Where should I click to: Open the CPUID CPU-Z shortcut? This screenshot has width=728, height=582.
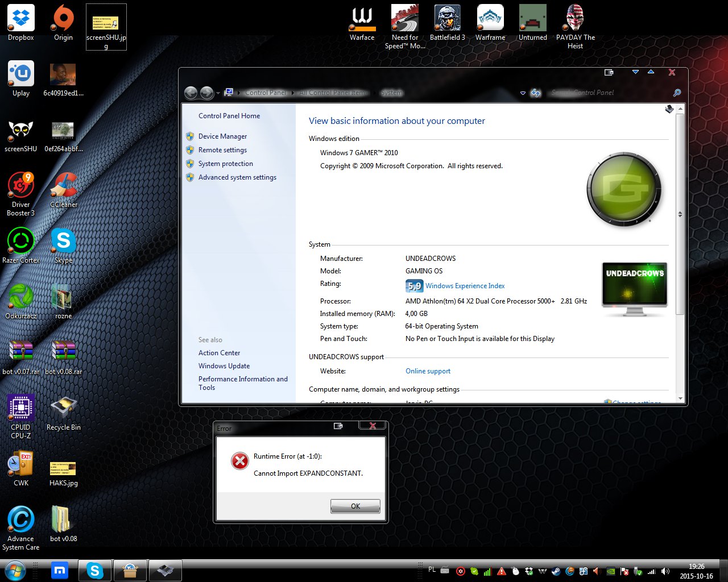tap(21, 417)
